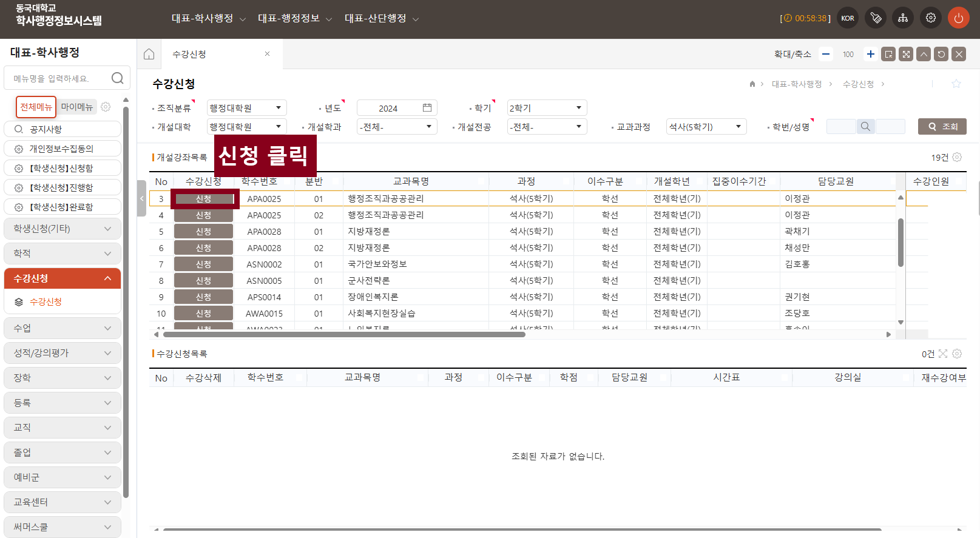This screenshot has width=980, height=538.
Task: Click the 학번/성명 student ID field
Action: click(841, 126)
